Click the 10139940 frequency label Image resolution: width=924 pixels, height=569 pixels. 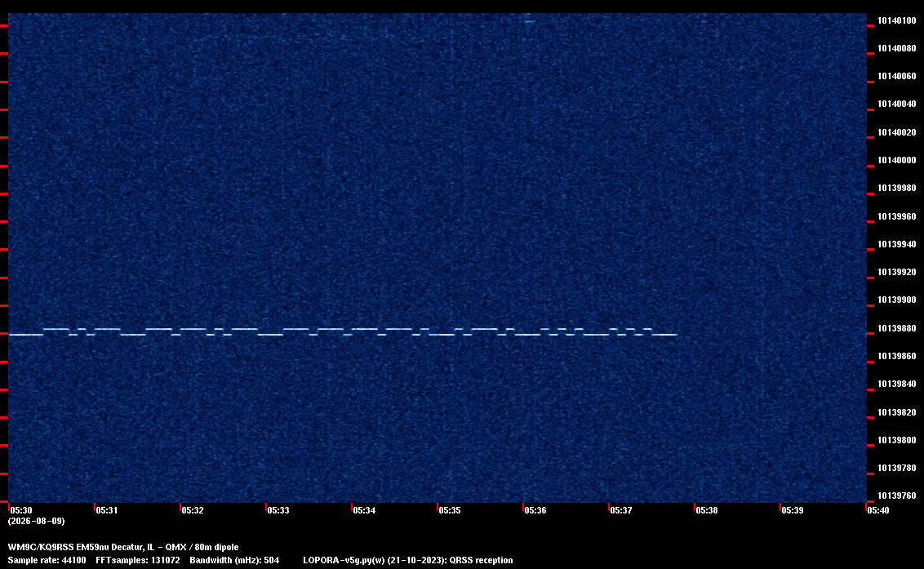click(x=896, y=244)
